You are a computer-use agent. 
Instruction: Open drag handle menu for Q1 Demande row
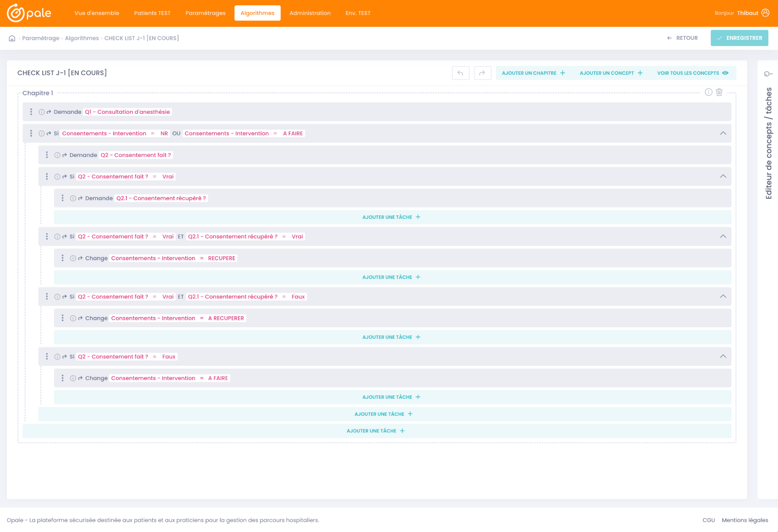[x=31, y=112]
